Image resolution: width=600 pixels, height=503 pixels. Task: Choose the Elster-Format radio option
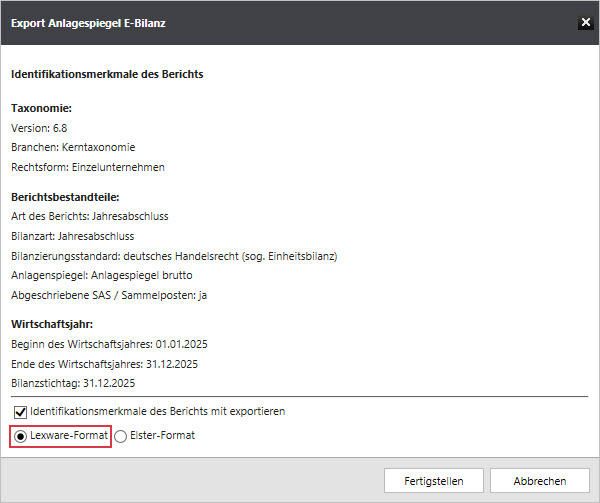[x=121, y=436]
